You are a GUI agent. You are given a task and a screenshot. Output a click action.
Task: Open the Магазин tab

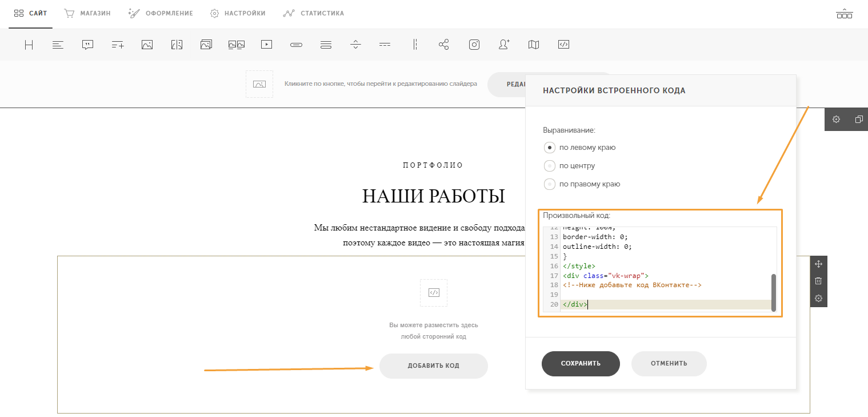click(87, 13)
